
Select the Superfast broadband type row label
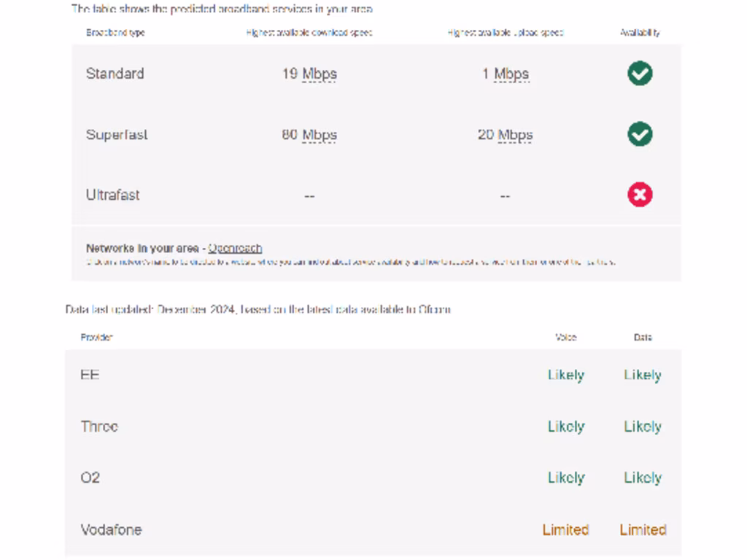click(x=117, y=135)
